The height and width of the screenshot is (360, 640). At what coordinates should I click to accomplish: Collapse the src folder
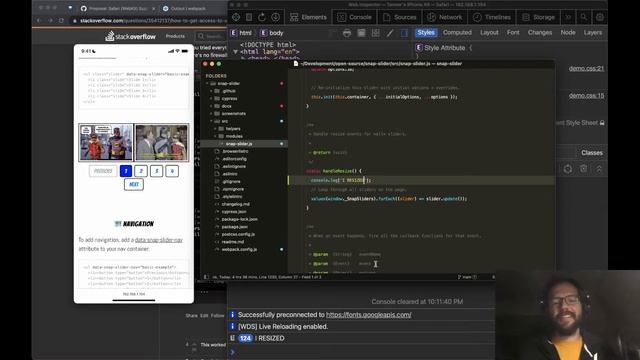tap(212, 121)
